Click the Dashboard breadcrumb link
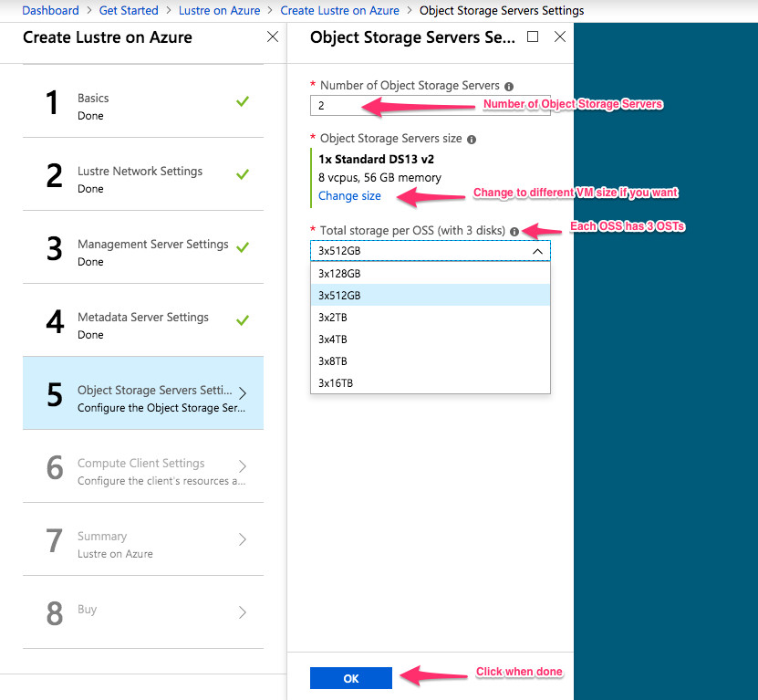 (x=51, y=10)
